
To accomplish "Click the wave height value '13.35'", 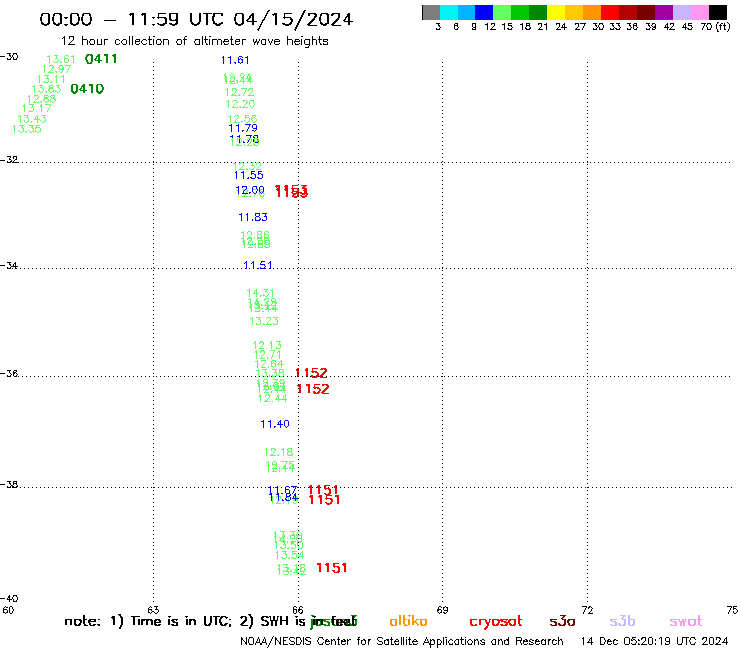I will pyautogui.click(x=27, y=129).
